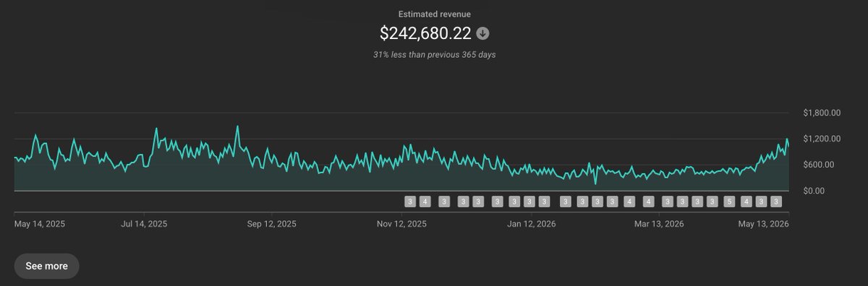Click the Mar 13, 2026 date label

tap(659, 224)
